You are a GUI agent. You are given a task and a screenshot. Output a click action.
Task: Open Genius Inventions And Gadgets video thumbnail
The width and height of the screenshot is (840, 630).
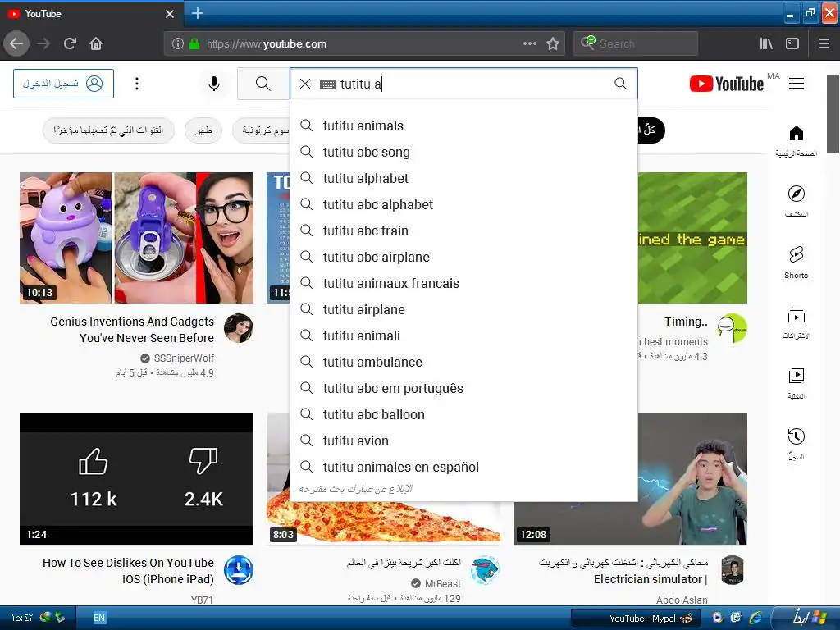137,238
